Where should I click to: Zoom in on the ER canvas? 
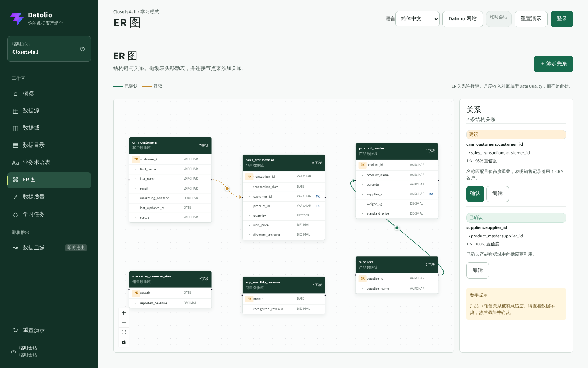tap(124, 313)
